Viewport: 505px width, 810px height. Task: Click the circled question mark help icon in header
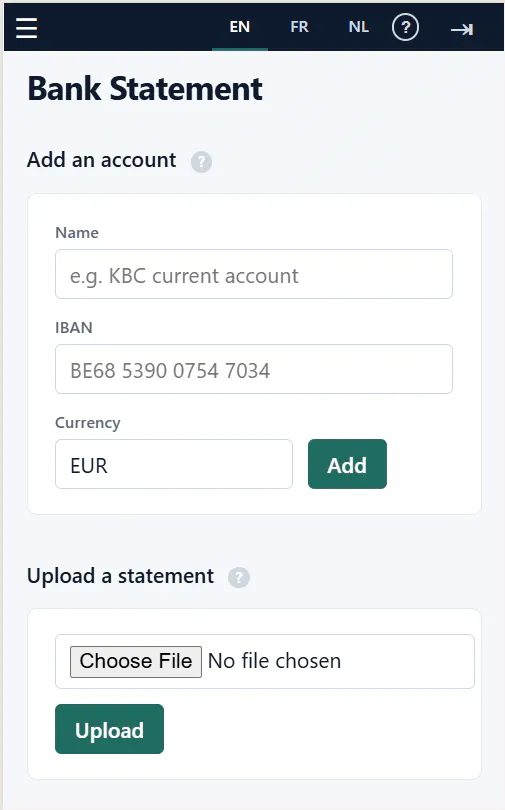click(x=405, y=27)
